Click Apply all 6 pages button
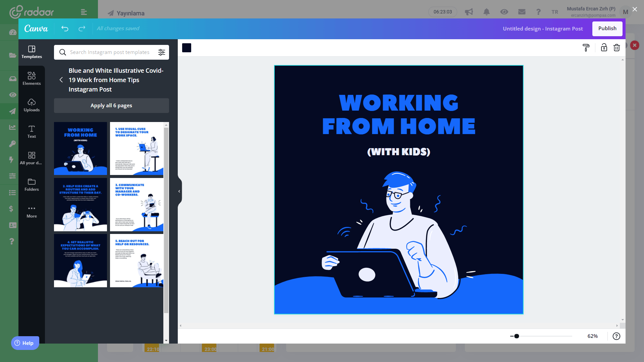Screen dimensions: 644x362 111,106
